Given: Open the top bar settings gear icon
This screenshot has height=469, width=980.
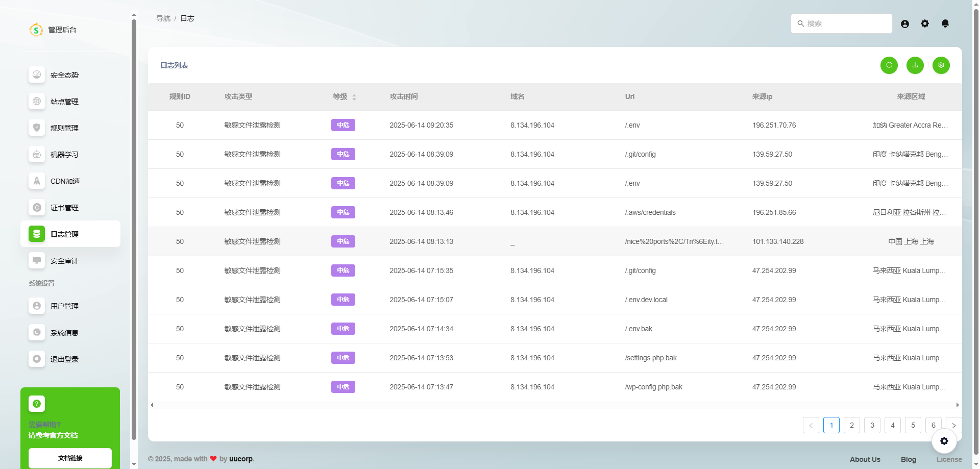Looking at the screenshot, I should point(924,24).
